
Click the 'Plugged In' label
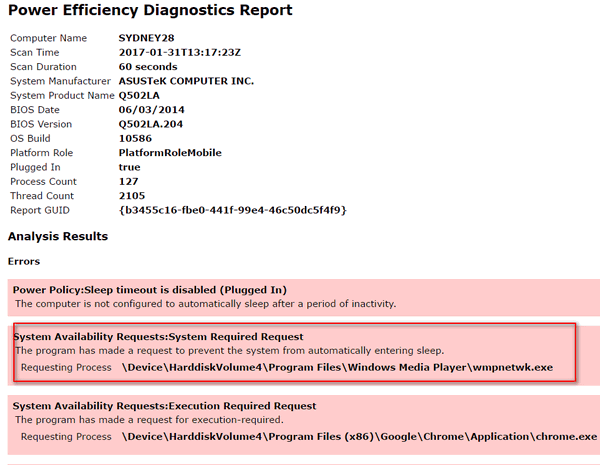coord(35,167)
